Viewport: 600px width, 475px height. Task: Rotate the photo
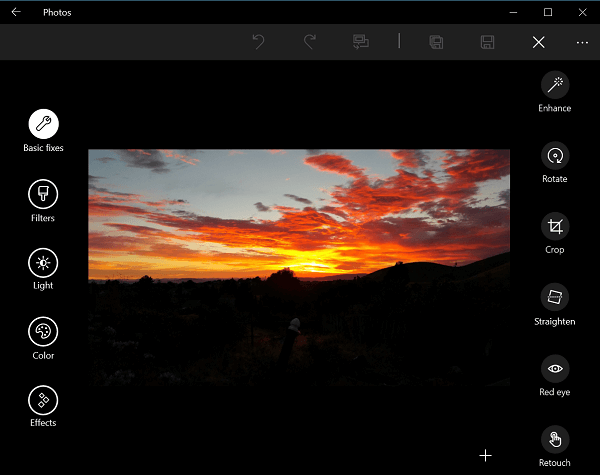point(555,156)
